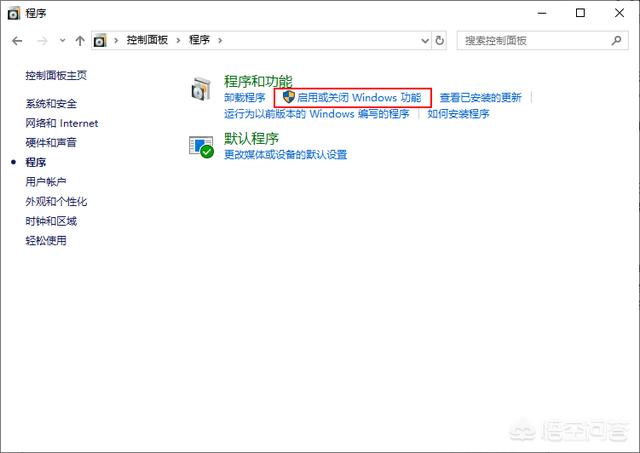
Task: Maximize the 程序 window
Action: pyautogui.click(x=580, y=13)
